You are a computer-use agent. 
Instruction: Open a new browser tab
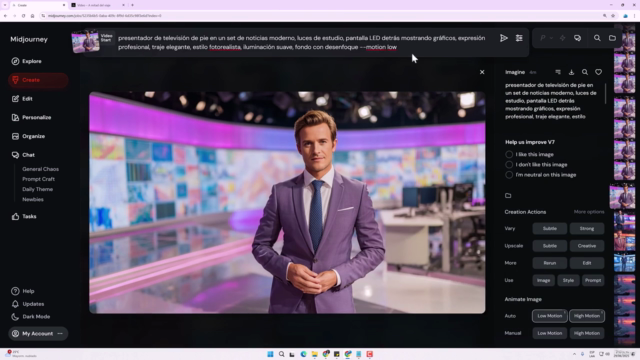coord(132,5)
